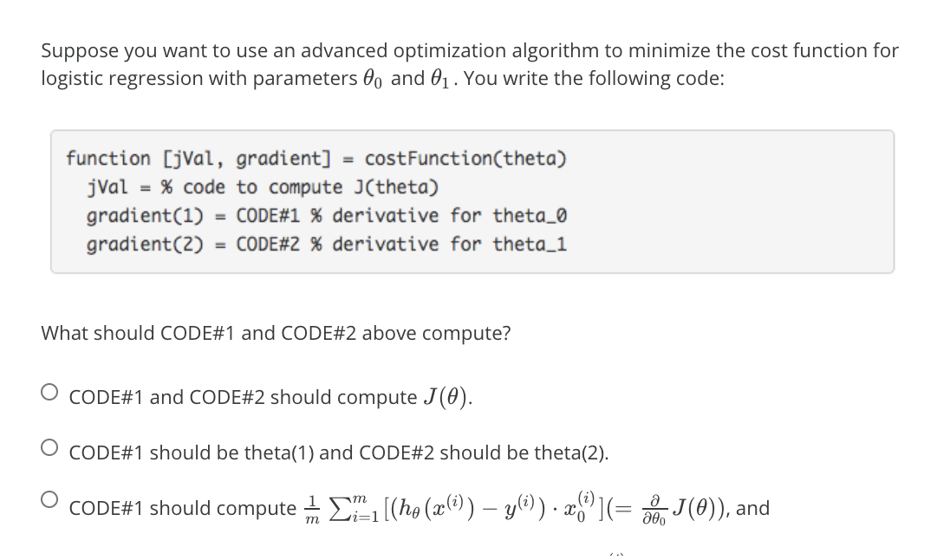Click the question "What should CODE#1 and CODE#2"
The image size is (950, 560).
276,333
